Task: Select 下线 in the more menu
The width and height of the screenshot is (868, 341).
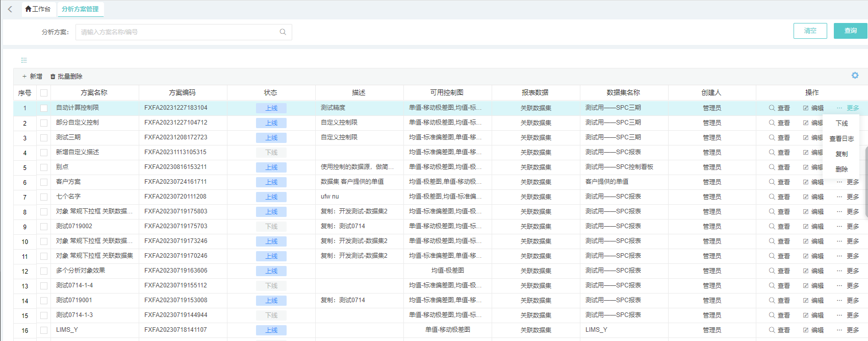Action: [x=841, y=124]
